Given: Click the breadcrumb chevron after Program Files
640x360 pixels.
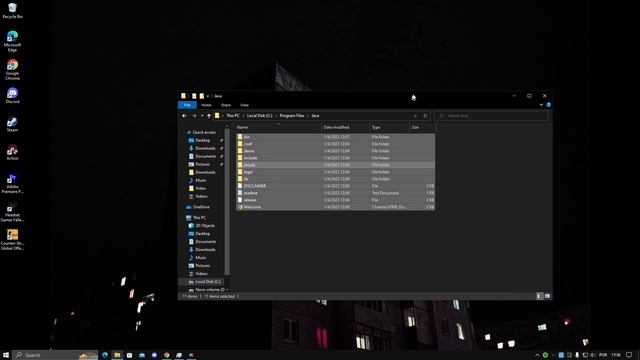Looking at the screenshot, I should (308, 116).
